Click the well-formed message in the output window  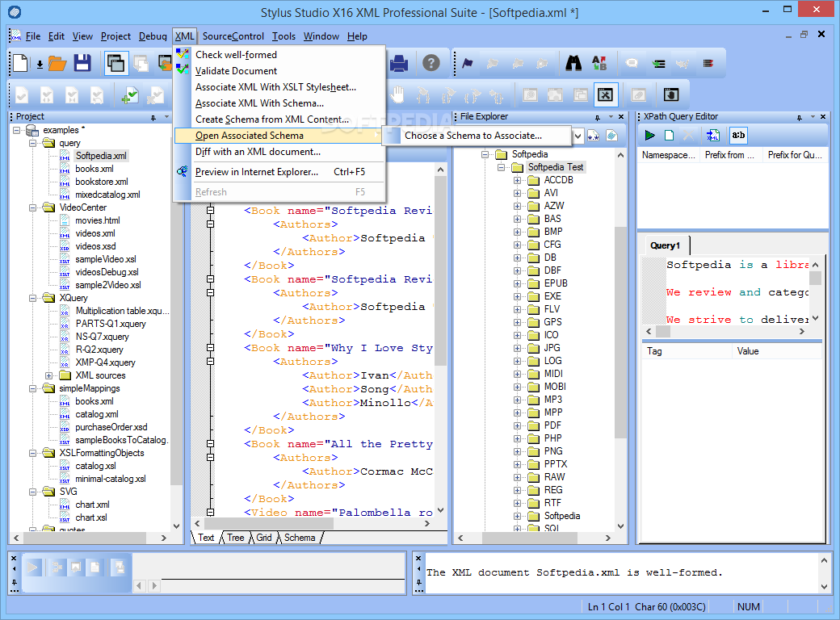tap(574, 573)
